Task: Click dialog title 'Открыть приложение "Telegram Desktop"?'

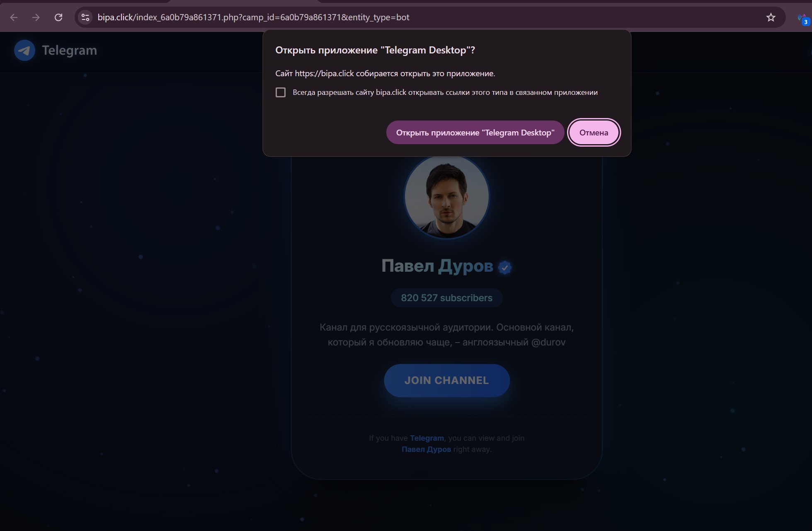Action: pyautogui.click(x=375, y=50)
